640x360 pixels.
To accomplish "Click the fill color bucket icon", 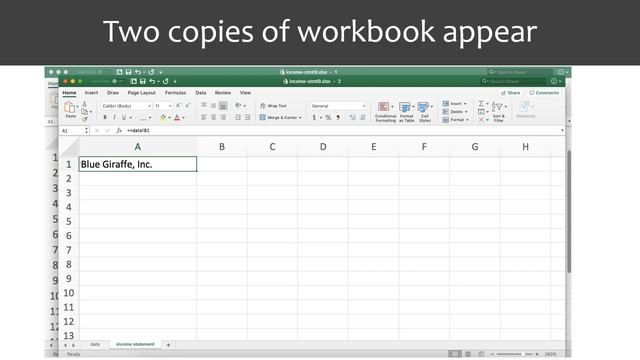I will pyautogui.click(x=163, y=118).
